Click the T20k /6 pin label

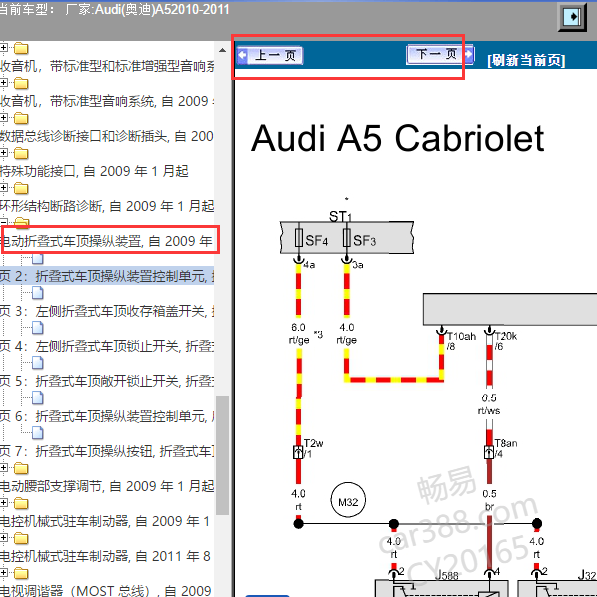click(506, 341)
